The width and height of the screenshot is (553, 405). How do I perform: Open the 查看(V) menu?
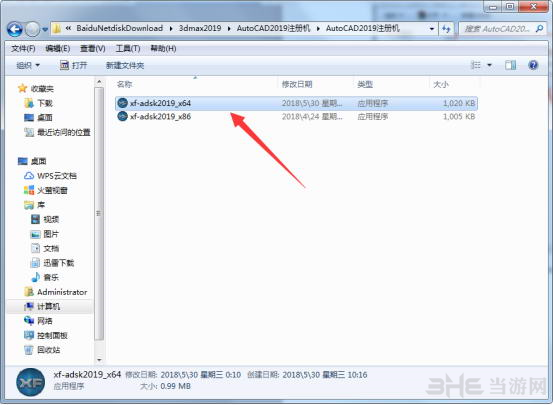[92, 48]
